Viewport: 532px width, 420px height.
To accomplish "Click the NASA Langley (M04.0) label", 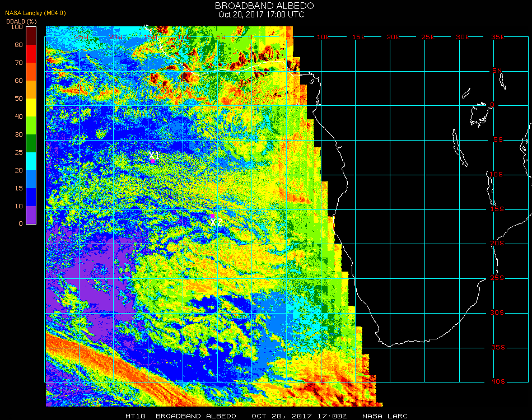I will (x=35, y=13).
